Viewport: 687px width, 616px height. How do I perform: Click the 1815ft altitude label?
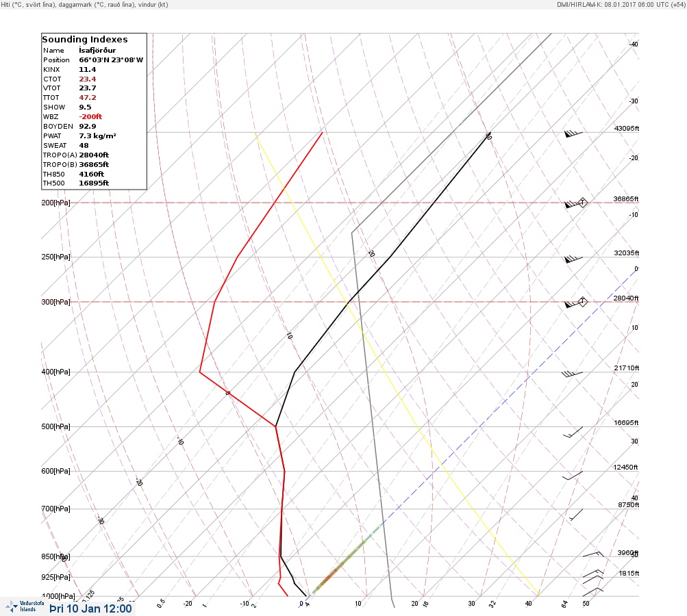click(x=629, y=573)
